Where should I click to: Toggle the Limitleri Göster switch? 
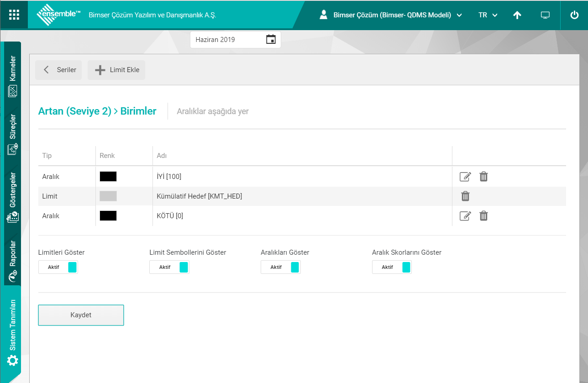tap(58, 267)
